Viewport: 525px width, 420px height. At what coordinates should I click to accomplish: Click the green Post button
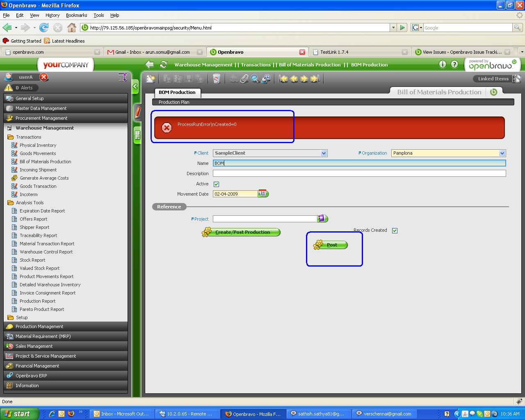coord(330,245)
